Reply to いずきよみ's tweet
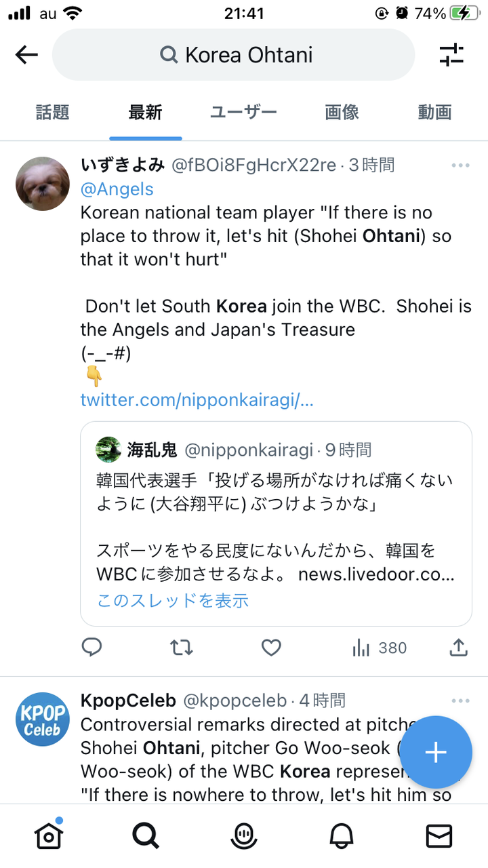 91,648
